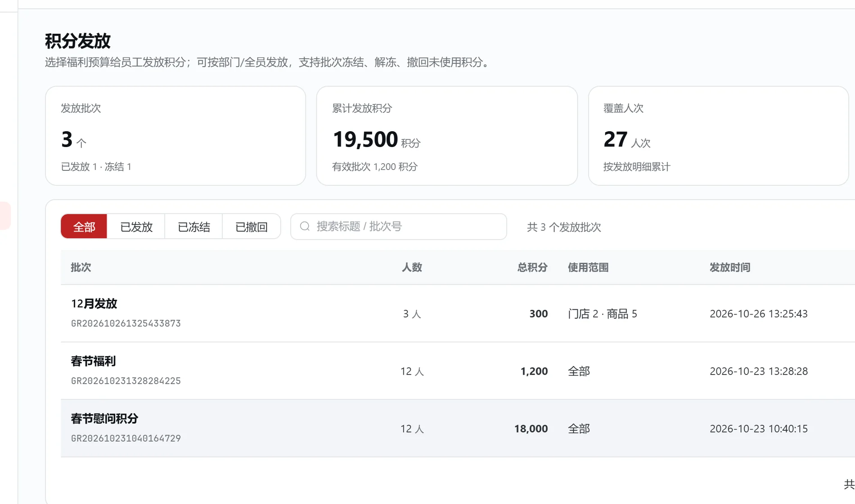Open the 春节慰问积分 batch title
Viewport: 855px width, 504px height.
point(104,419)
